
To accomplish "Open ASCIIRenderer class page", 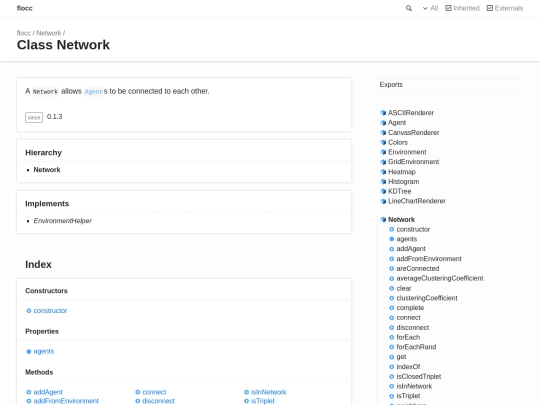I will (x=411, y=113).
